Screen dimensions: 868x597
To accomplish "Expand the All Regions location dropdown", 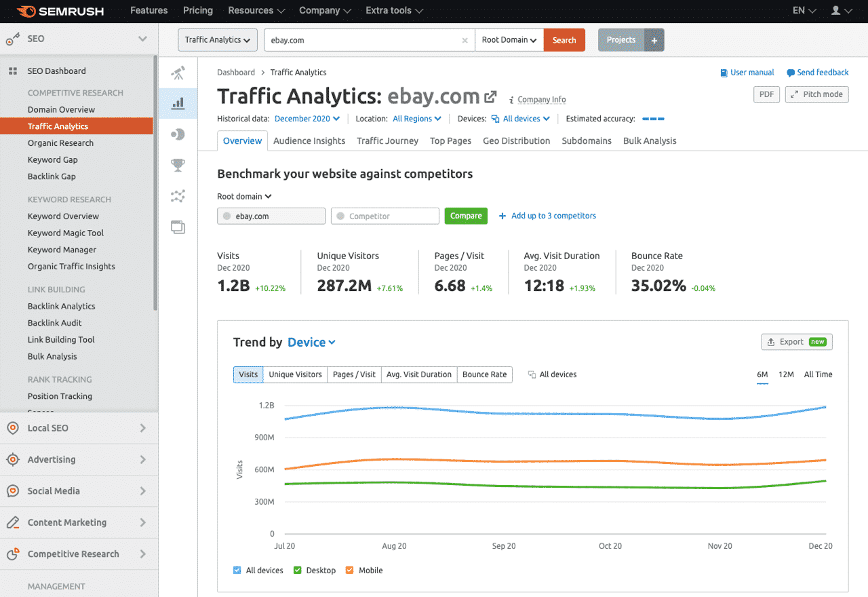I will click(417, 119).
